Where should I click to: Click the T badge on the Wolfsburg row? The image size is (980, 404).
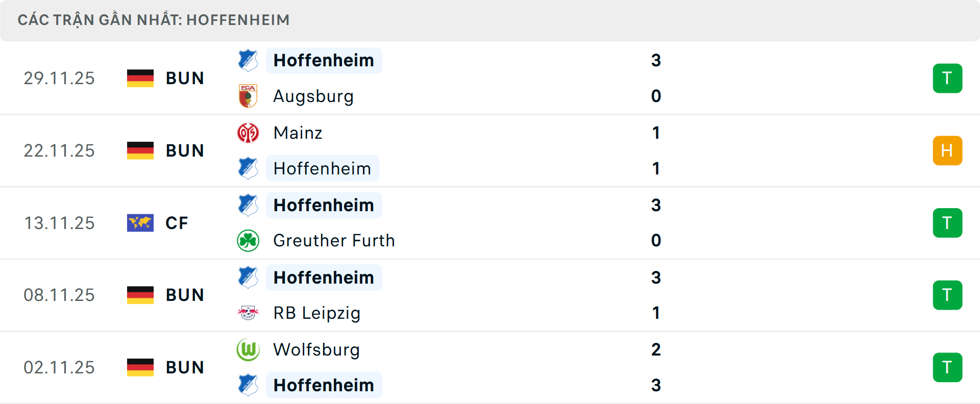coord(947,367)
